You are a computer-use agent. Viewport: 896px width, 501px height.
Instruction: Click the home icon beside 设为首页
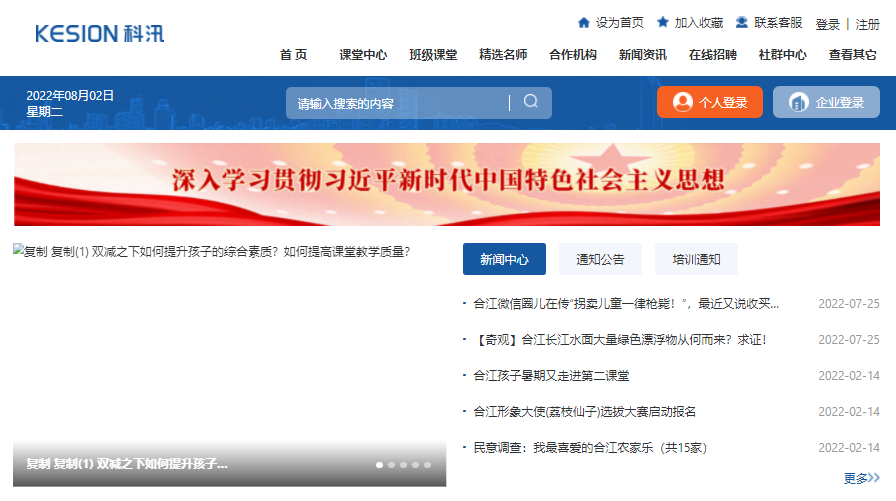coord(583,22)
